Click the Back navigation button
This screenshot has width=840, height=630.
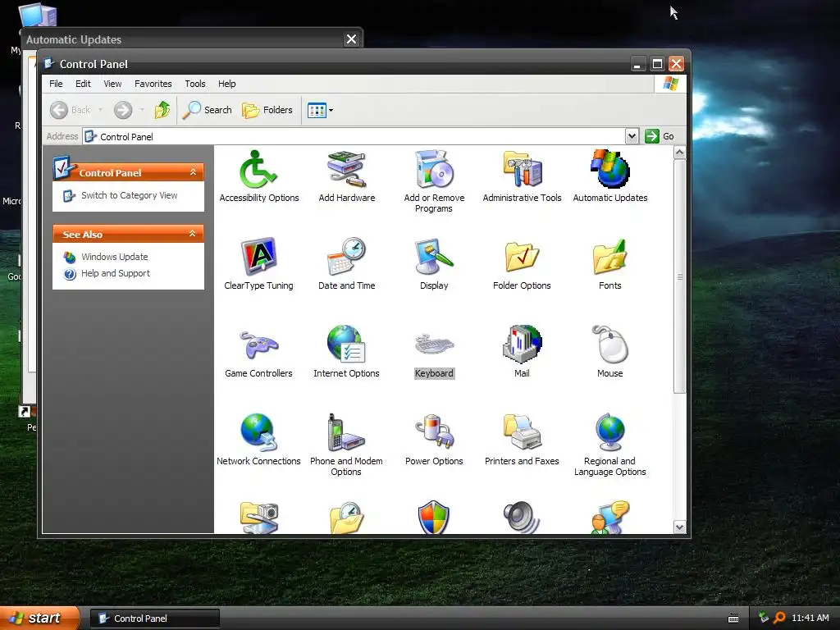[71, 110]
